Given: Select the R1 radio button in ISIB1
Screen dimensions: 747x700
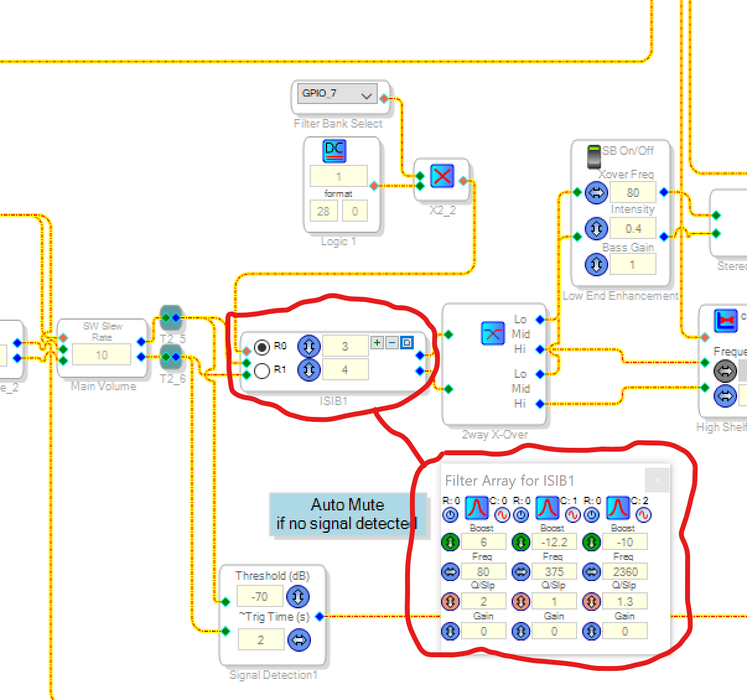Looking at the screenshot, I should click(x=262, y=370).
